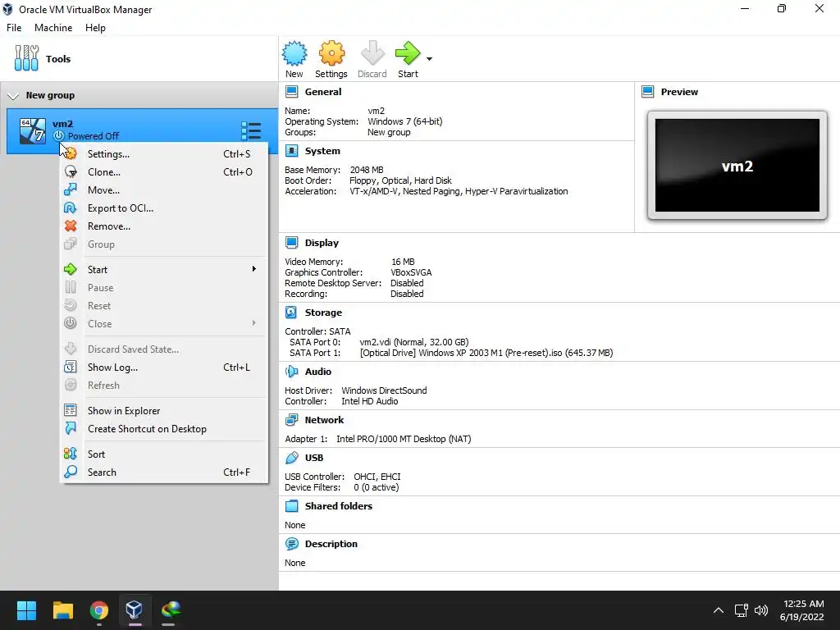The image size is (840, 630).
Task: Open File Explorer from the taskbar
Action: [x=62, y=610]
